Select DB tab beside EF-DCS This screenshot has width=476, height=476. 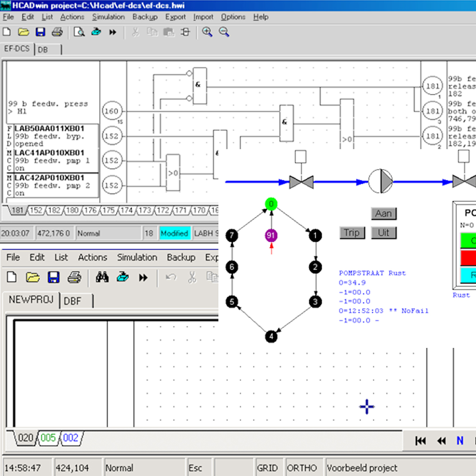(x=48, y=49)
